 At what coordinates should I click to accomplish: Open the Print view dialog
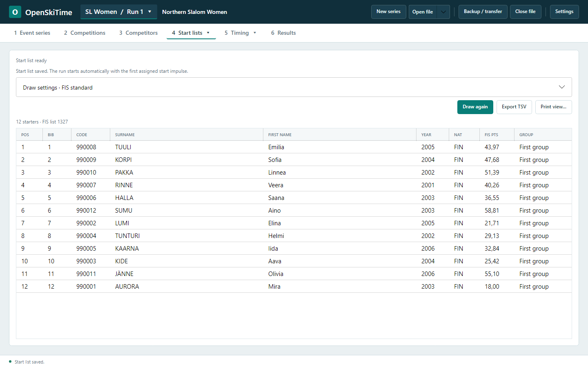[553, 107]
